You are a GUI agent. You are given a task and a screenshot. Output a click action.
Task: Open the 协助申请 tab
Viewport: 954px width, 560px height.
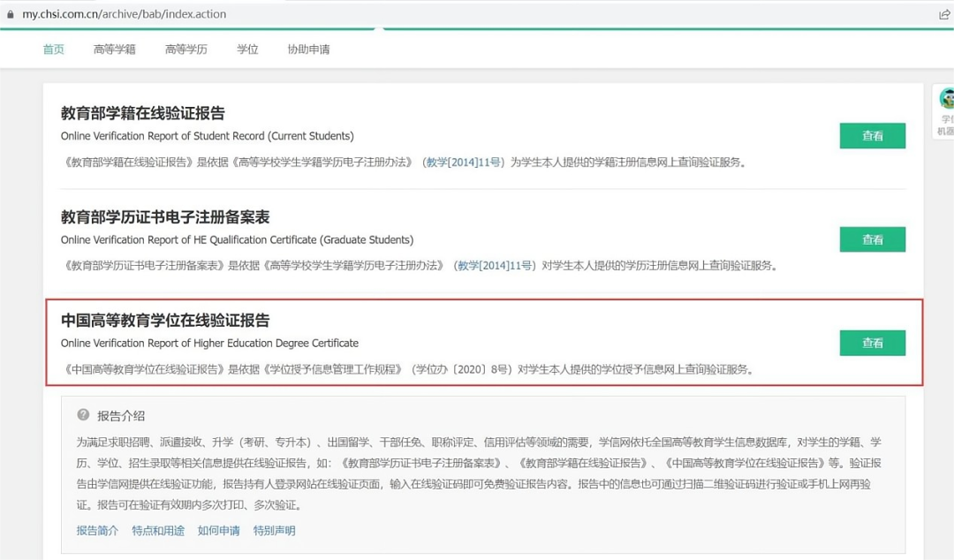pos(308,50)
